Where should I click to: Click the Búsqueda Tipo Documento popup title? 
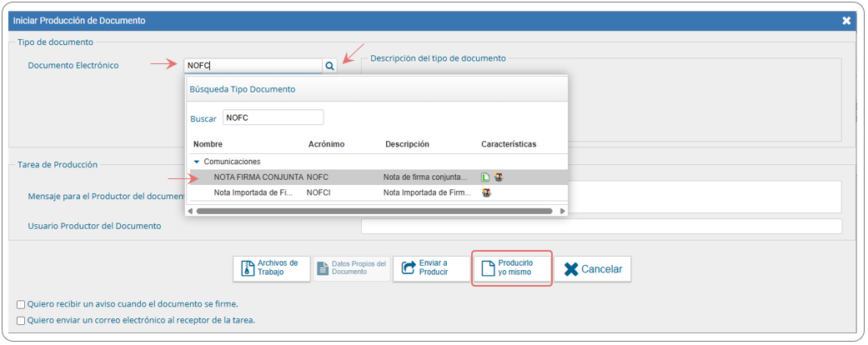click(243, 89)
